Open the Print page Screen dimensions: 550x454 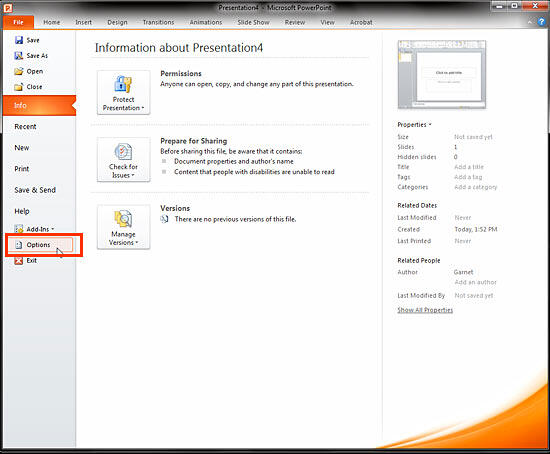pos(22,169)
